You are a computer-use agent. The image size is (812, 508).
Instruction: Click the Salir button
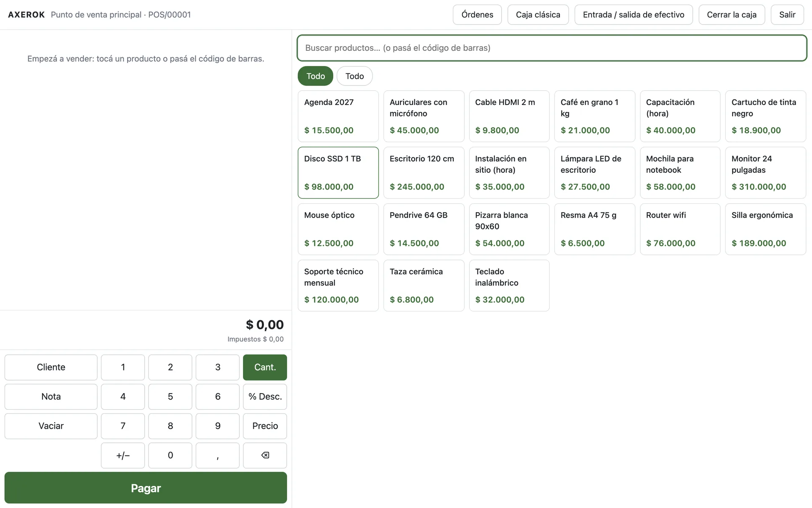pos(787,15)
